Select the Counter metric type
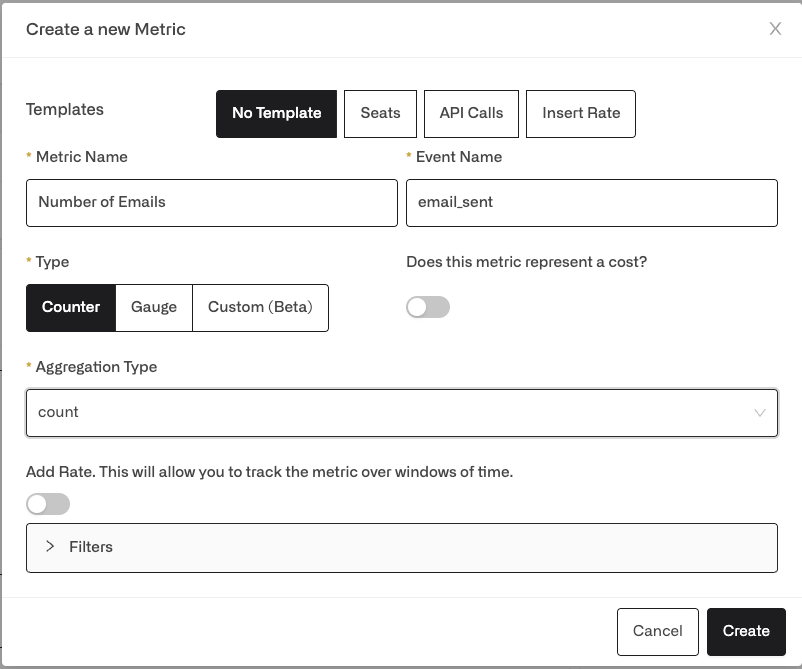 point(71,307)
